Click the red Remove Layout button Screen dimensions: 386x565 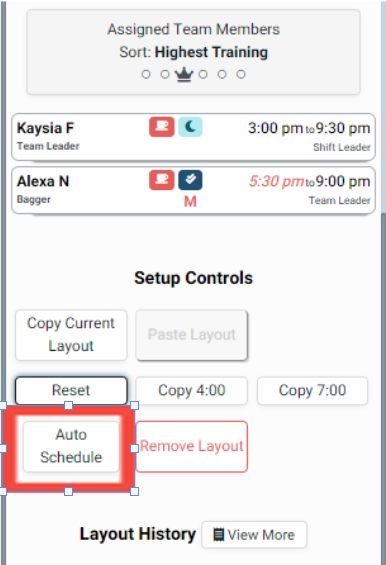pos(192,446)
